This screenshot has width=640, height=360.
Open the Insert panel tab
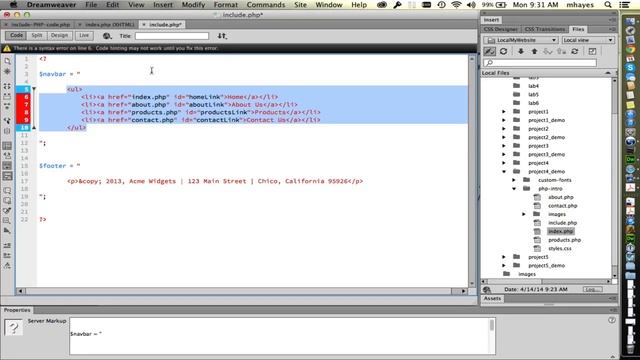pos(491,20)
